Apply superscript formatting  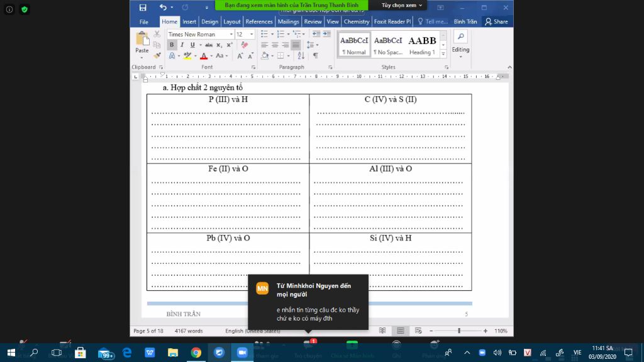point(230,45)
